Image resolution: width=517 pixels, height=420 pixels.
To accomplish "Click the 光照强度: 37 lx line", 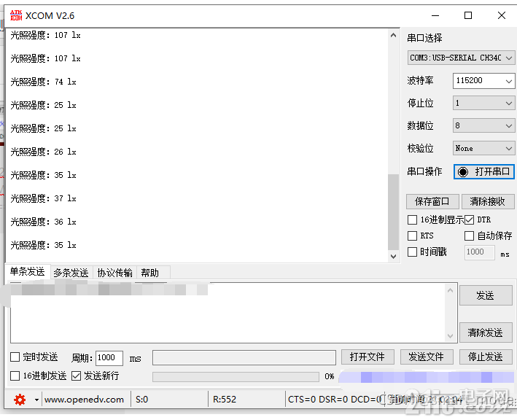I will [x=43, y=198].
